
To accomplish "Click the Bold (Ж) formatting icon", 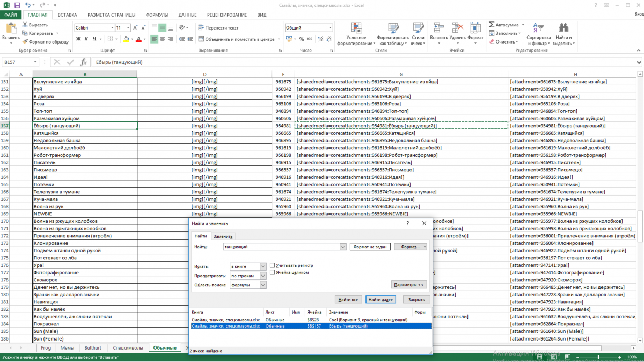I will 78,39.
